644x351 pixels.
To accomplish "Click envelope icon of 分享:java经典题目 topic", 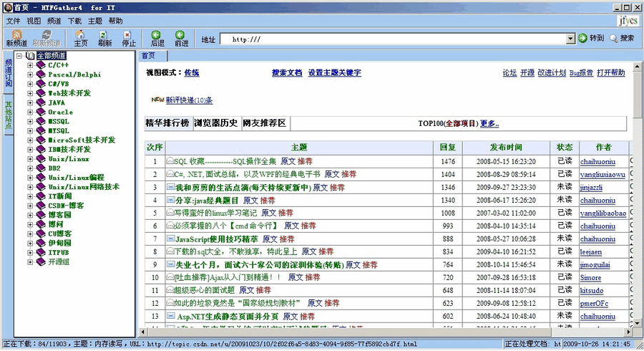I will [x=171, y=200].
